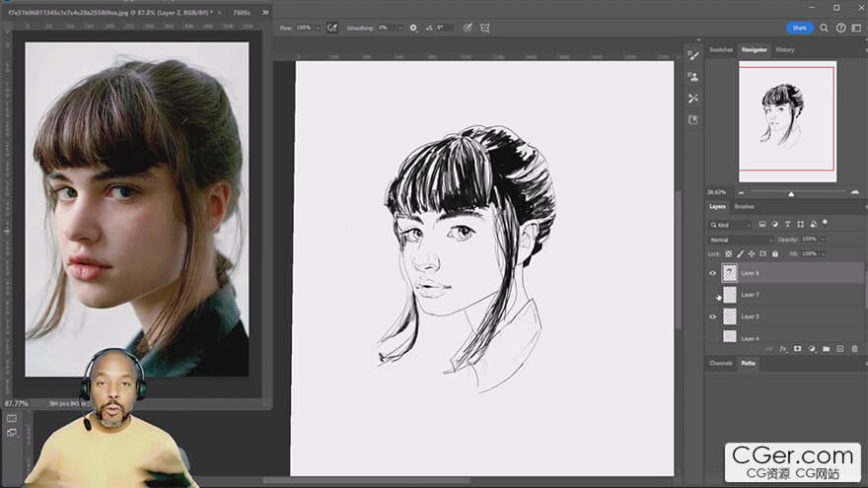Open Flow value dropdown arrow
This screenshot has height=488, width=868.
319,28
